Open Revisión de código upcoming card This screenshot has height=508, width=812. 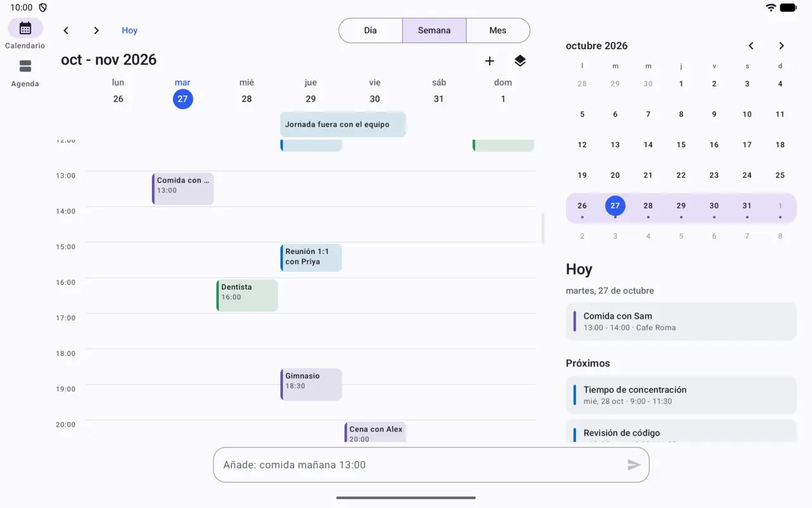point(681,431)
